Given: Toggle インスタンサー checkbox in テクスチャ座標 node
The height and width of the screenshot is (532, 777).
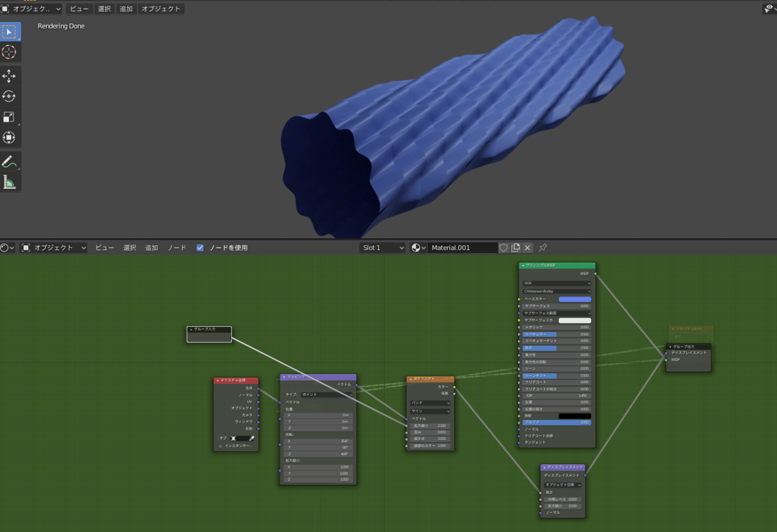Looking at the screenshot, I should [x=220, y=446].
